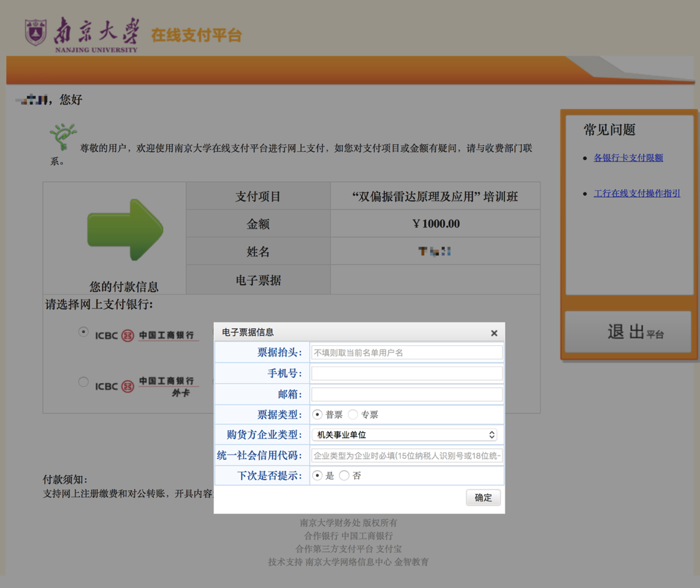
Task: Click the ICBC 中国工商银行 bank logo
Action: (146, 335)
